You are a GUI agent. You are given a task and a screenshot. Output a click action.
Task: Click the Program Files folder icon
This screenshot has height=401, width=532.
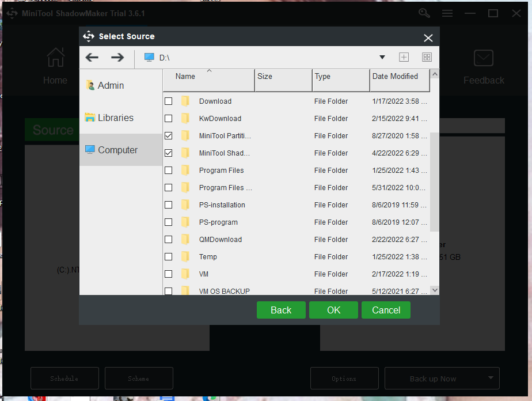pos(185,171)
